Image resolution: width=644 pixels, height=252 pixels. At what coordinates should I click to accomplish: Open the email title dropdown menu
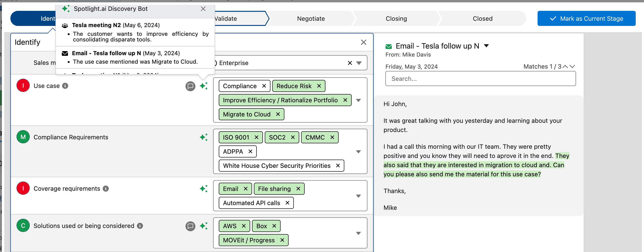[x=486, y=46]
